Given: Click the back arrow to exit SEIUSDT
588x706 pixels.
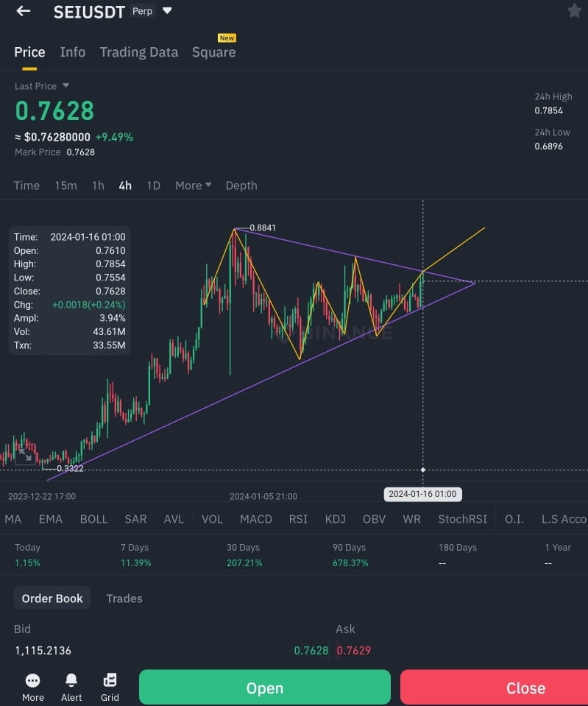Looking at the screenshot, I should point(22,11).
